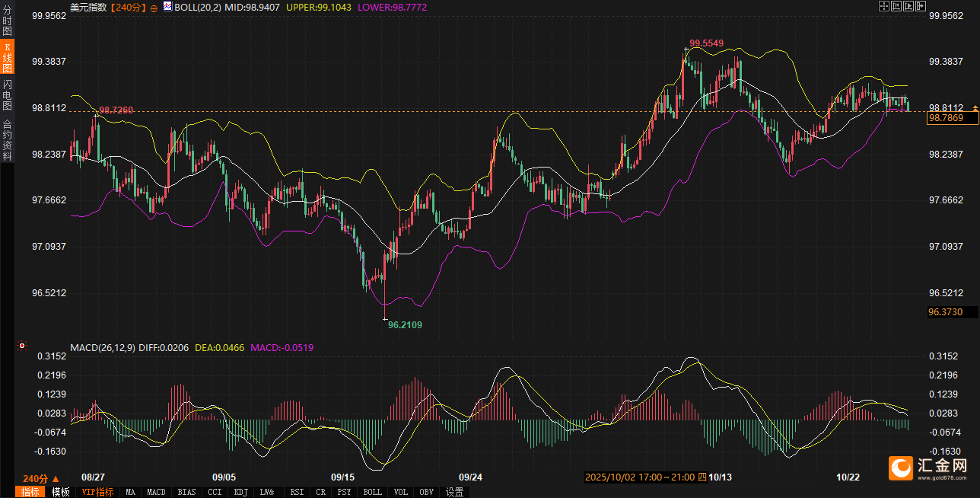Image resolution: width=980 pixels, height=498 pixels.
Task: Click the crosshair cursor icon at top right
Action: pos(883,6)
